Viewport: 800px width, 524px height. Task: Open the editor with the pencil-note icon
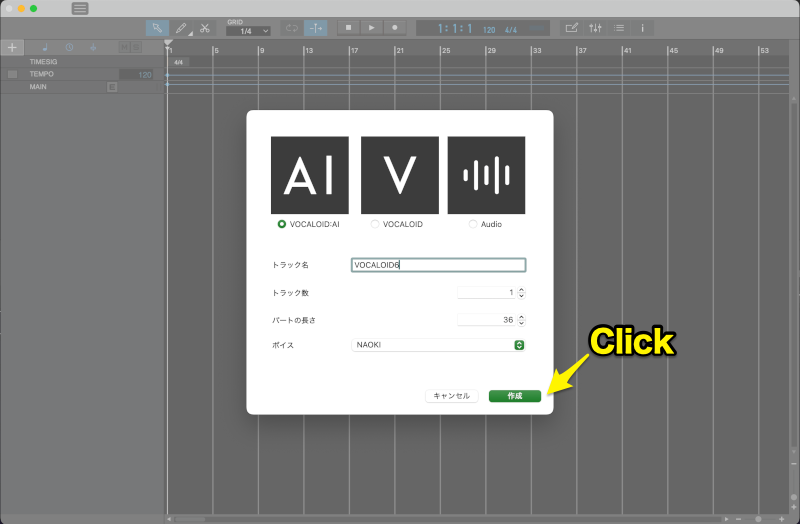[x=572, y=28]
